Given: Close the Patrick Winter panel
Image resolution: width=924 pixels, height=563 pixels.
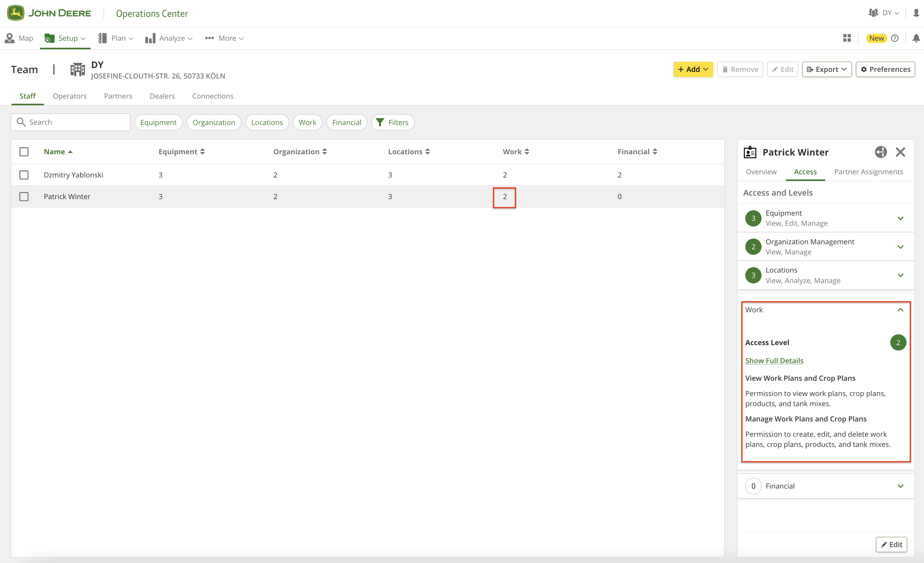Looking at the screenshot, I should (900, 152).
